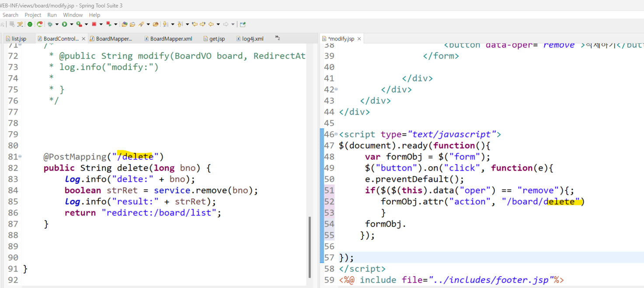Click the toolbar icon with grey lines and arrow
Image resolution: width=644 pixels, height=288 pixels.
coord(12,24)
